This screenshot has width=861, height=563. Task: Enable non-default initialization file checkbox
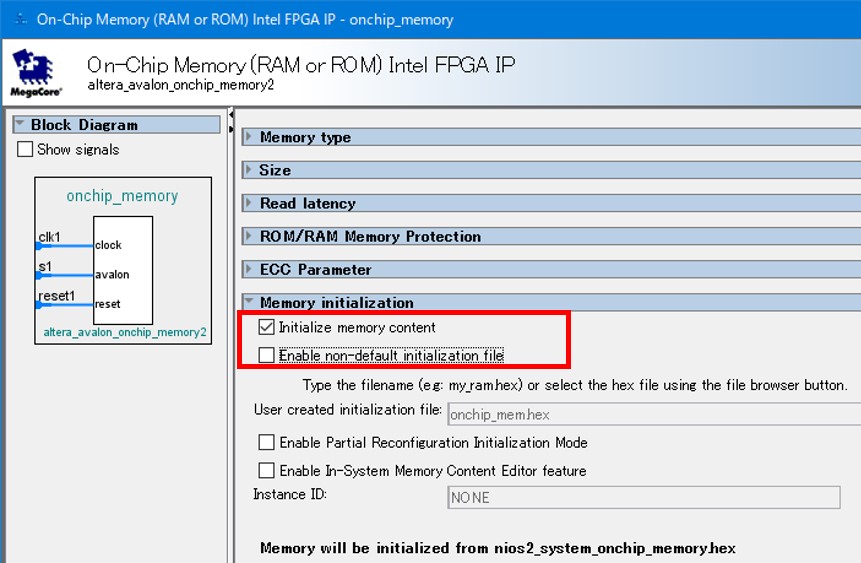[266, 355]
